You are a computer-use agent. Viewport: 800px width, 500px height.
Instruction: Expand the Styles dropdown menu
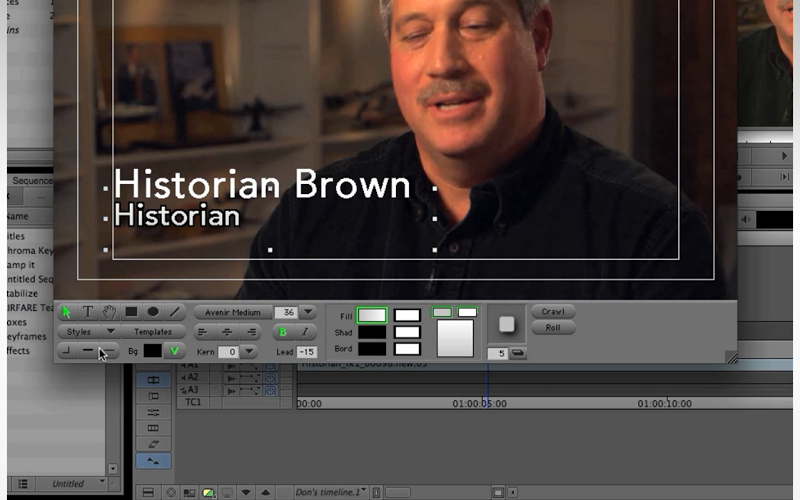(x=110, y=332)
